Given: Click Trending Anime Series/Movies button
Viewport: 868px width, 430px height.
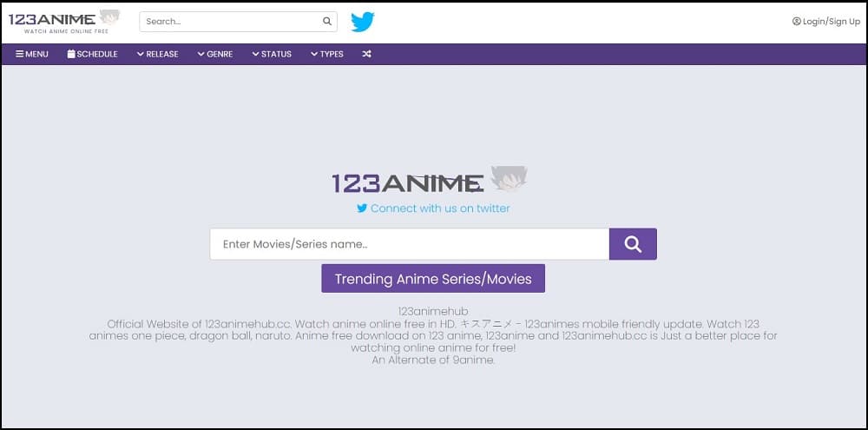Looking at the screenshot, I should (x=433, y=278).
